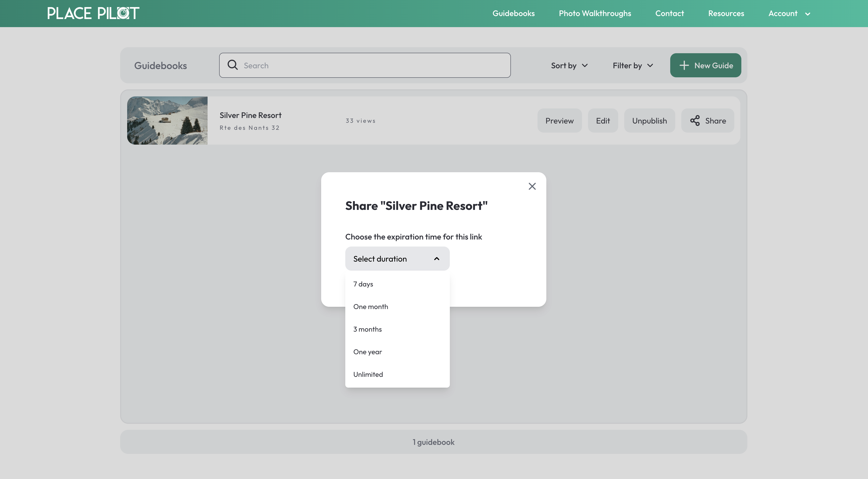Click the share icon on Silver Pine Resort
The height and width of the screenshot is (479, 868).
[x=694, y=121]
